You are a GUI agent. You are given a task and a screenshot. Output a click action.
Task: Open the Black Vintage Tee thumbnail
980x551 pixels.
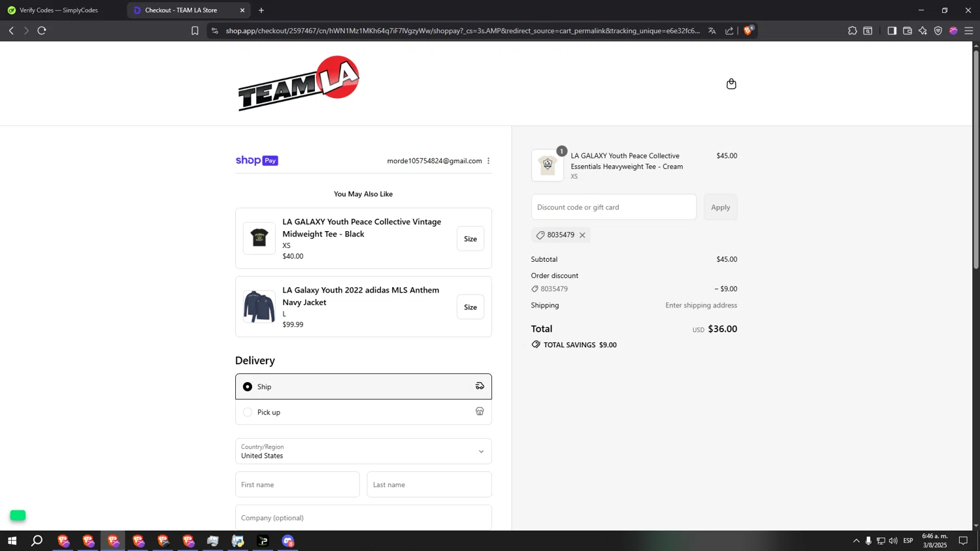(259, 238)
